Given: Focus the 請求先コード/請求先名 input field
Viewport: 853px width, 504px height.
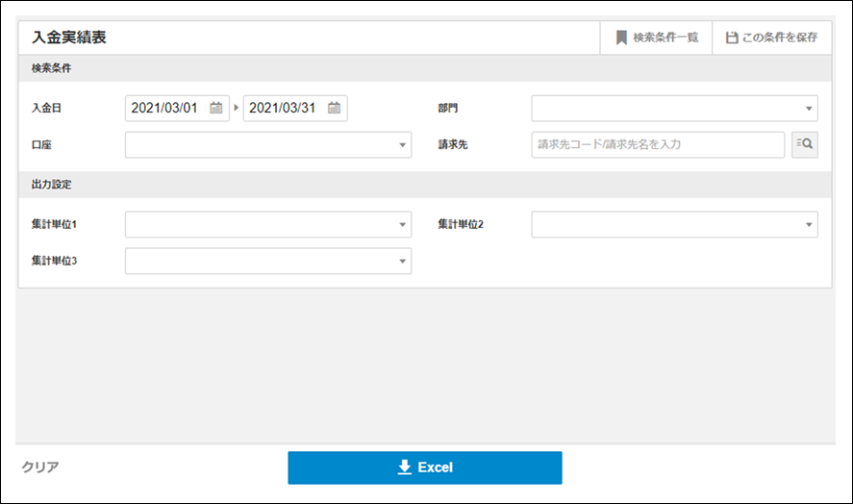Looking at the screenshot, I should coord(658,144).
